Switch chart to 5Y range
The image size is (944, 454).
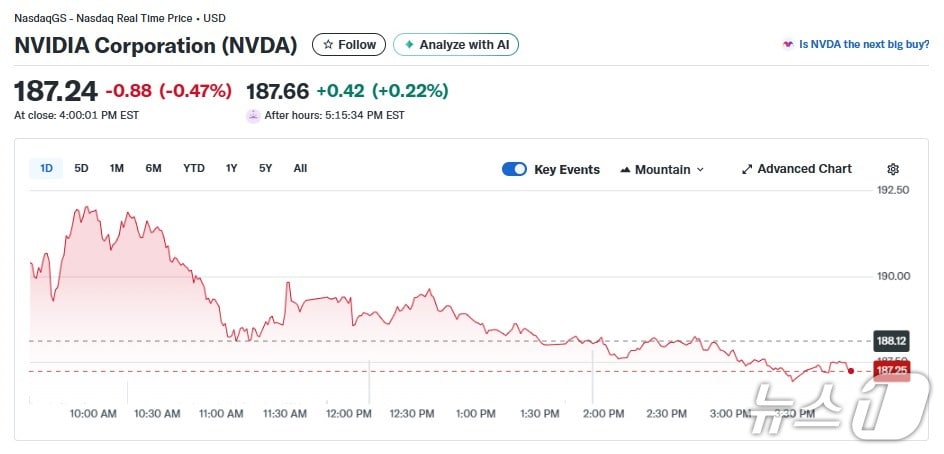pos(265,168)
